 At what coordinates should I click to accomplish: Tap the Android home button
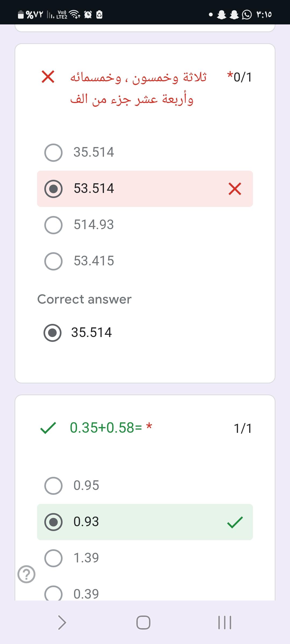[143, 622]
